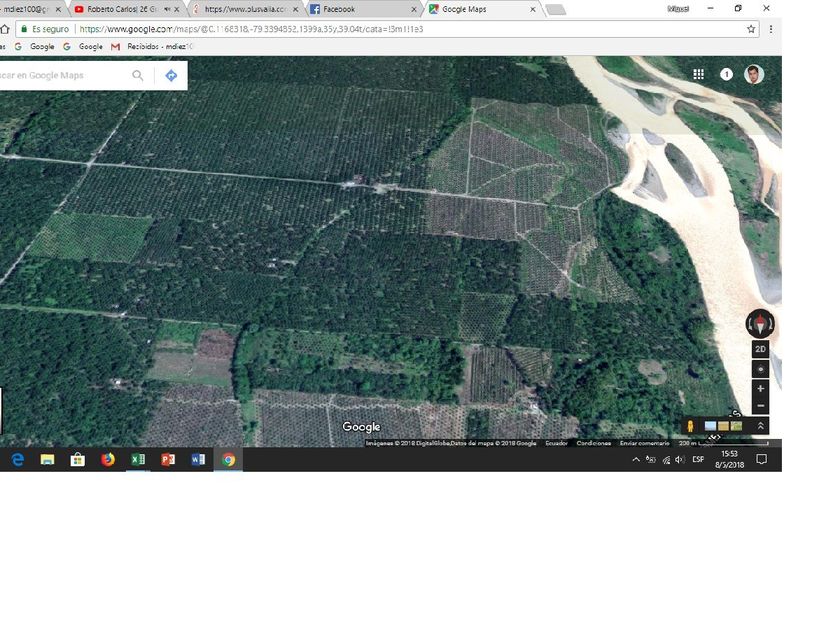The width and height of the screenshot is (840, 630).
Task: Mute the YouTube tab audio indicator
Action: coord(167,9)
